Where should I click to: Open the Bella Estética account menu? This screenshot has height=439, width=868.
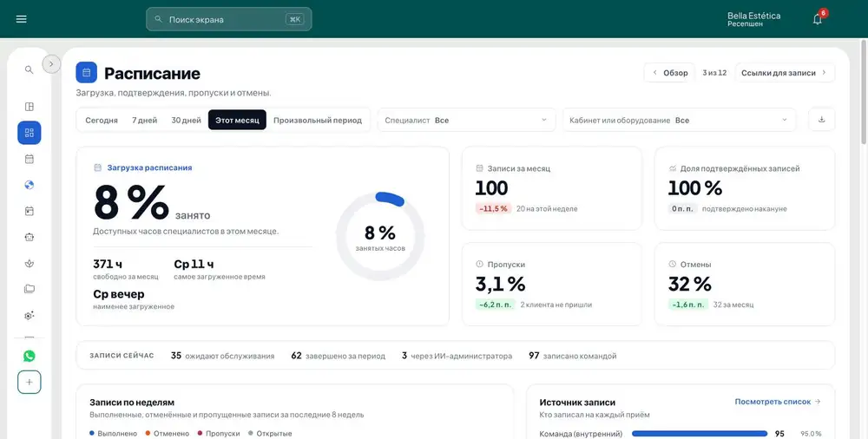tap(753, 19)
